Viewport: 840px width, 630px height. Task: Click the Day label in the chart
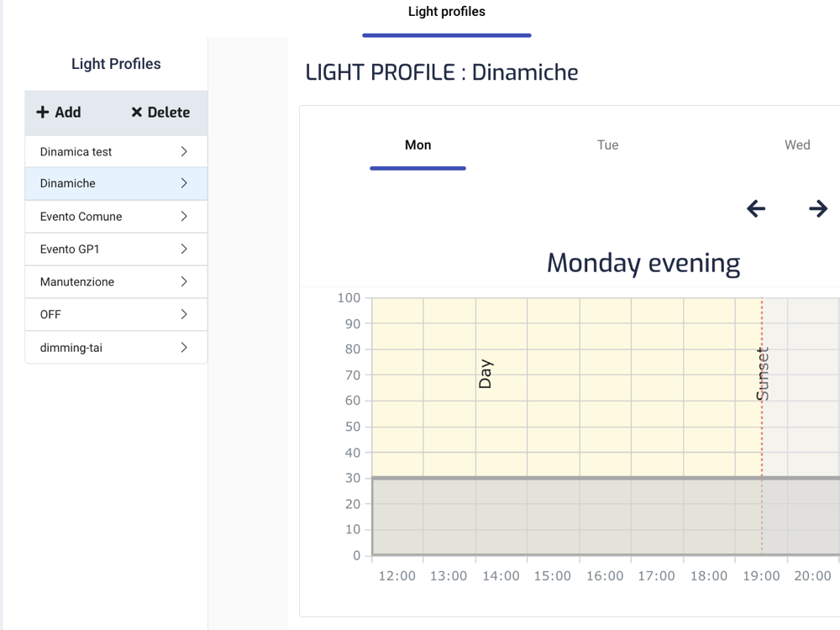(485, 374)
